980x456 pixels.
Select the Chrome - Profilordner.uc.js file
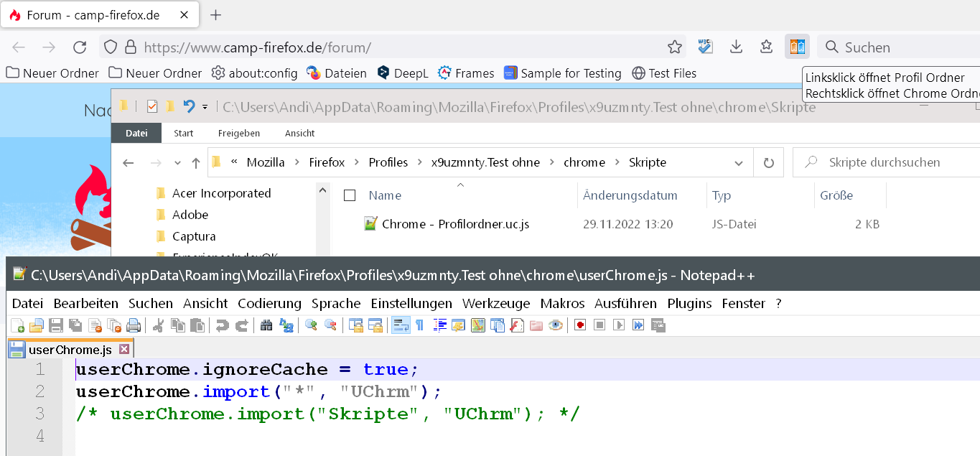point(455,224)
